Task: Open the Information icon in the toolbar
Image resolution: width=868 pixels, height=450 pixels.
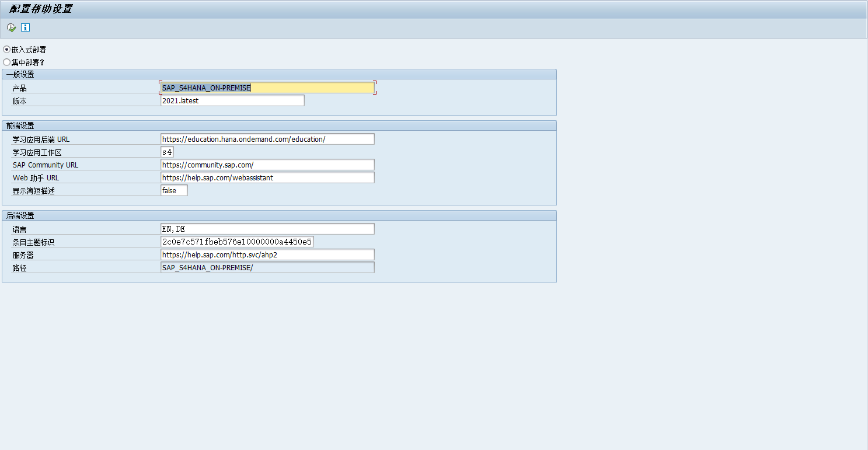Action: (x=25, y=27)
